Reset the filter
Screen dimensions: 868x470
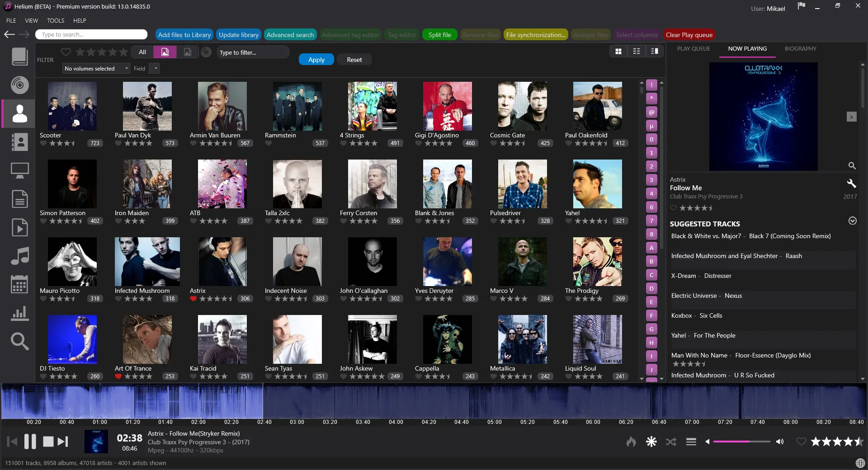point(354,60)
